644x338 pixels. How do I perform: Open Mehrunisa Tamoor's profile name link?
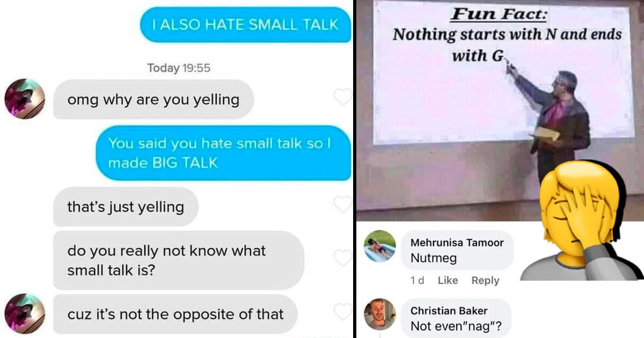point(457,243)
